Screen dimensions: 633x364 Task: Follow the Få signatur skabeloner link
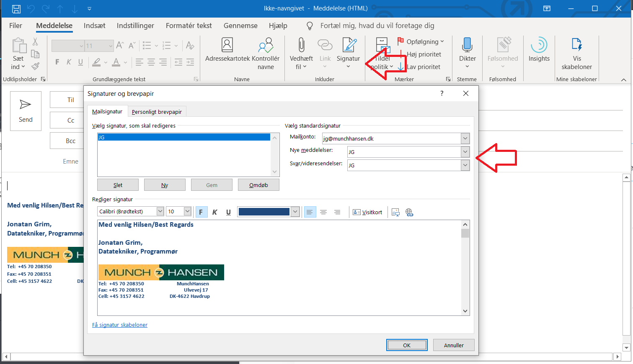pos(120,325)
